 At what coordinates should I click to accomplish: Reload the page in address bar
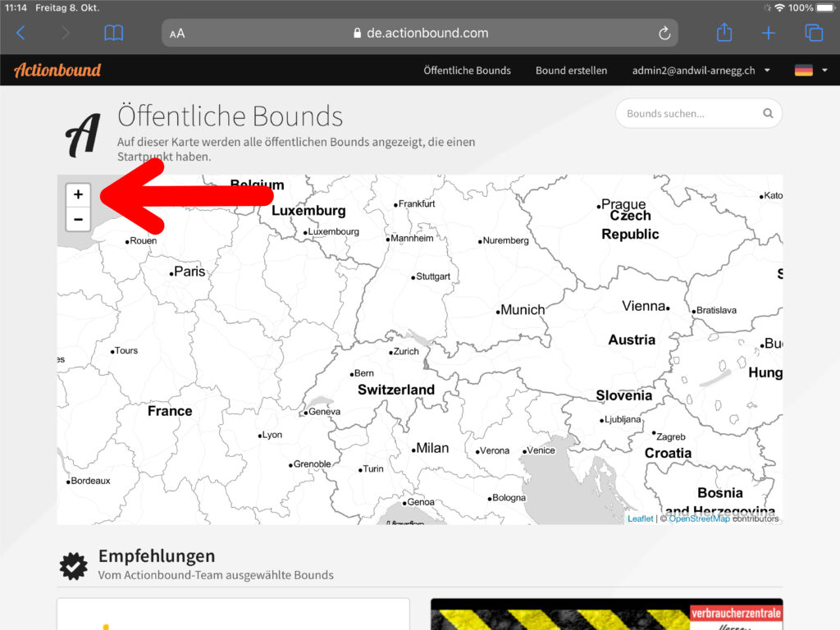(x=664, y=34)
